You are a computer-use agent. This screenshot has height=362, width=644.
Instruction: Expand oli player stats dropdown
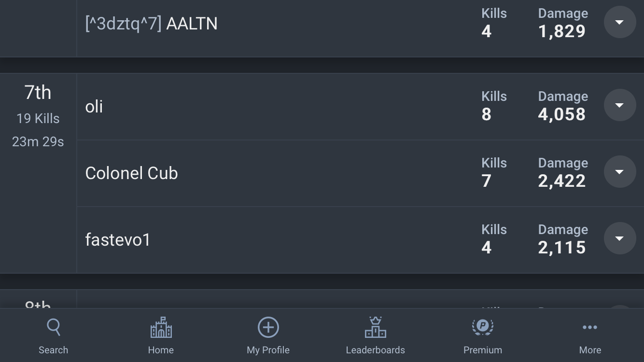click(620, 105)
